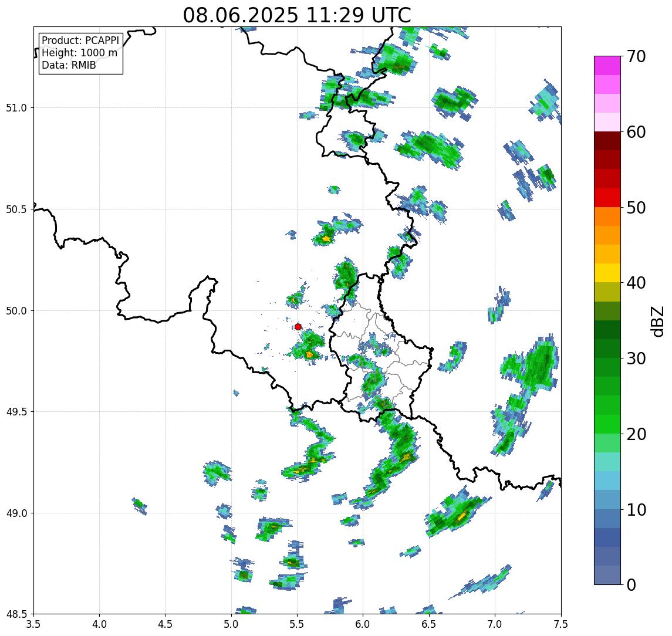Click the dark red colorbar segment below 60
Viewport: 672px width, 636px height.
pos(607,141)
